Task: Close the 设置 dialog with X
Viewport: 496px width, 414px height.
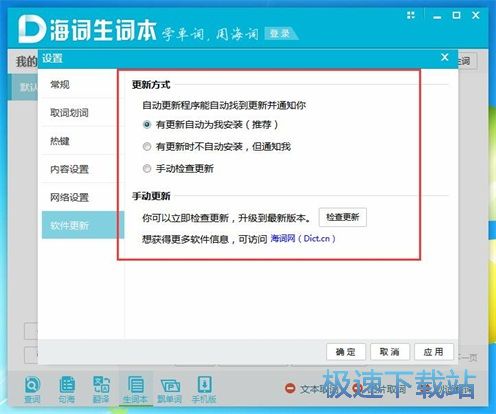Action: (445, 57)
